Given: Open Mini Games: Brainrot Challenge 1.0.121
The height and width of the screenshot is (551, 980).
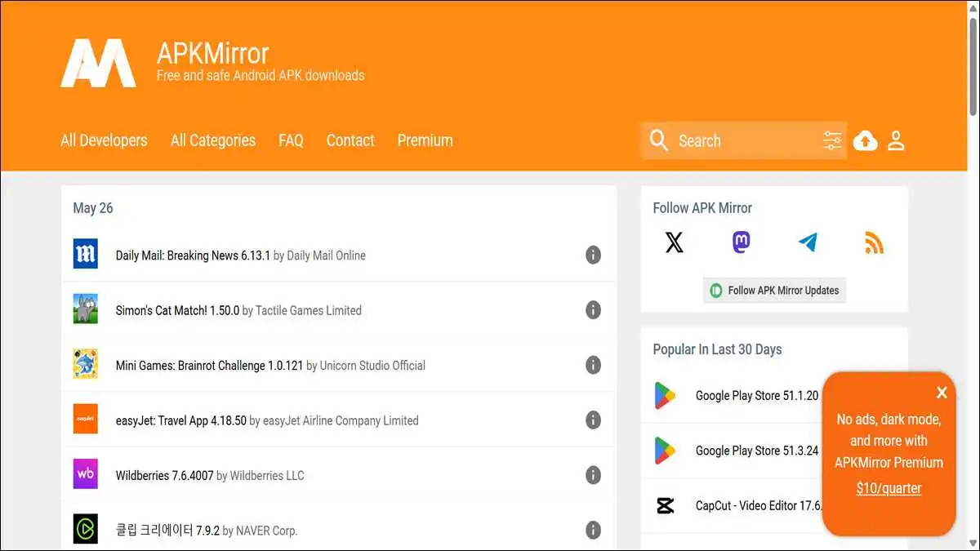Looking at the screenshot, I should 209,365.
